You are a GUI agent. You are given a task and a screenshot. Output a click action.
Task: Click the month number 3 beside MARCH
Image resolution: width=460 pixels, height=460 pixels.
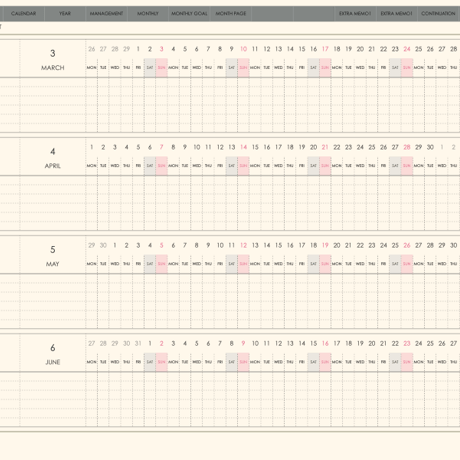coord(53,53)
